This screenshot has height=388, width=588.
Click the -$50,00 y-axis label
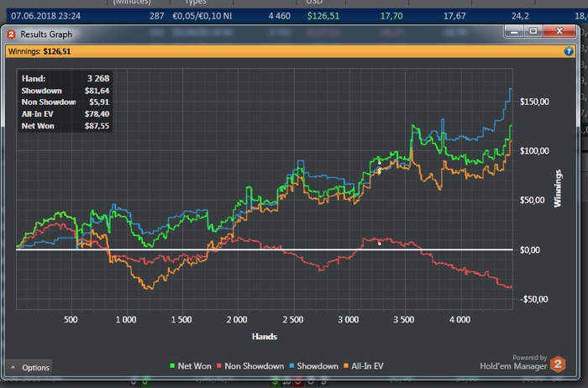[x=533, y=299]
